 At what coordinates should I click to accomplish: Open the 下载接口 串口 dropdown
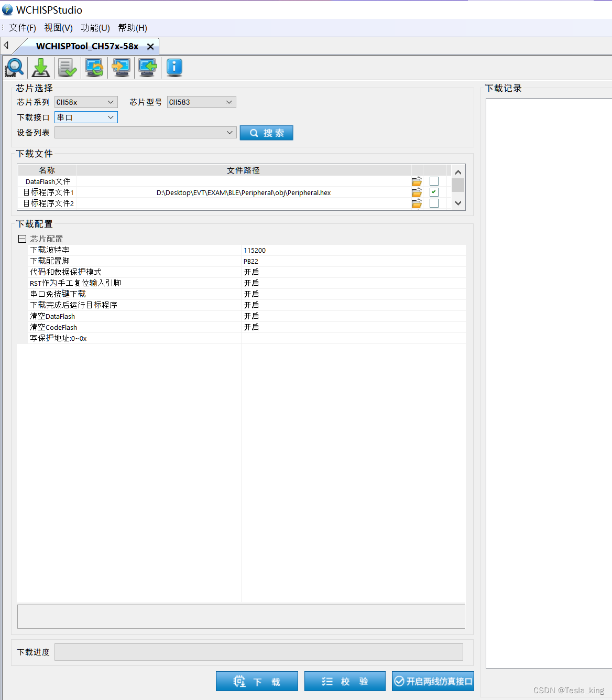(86, 117)
